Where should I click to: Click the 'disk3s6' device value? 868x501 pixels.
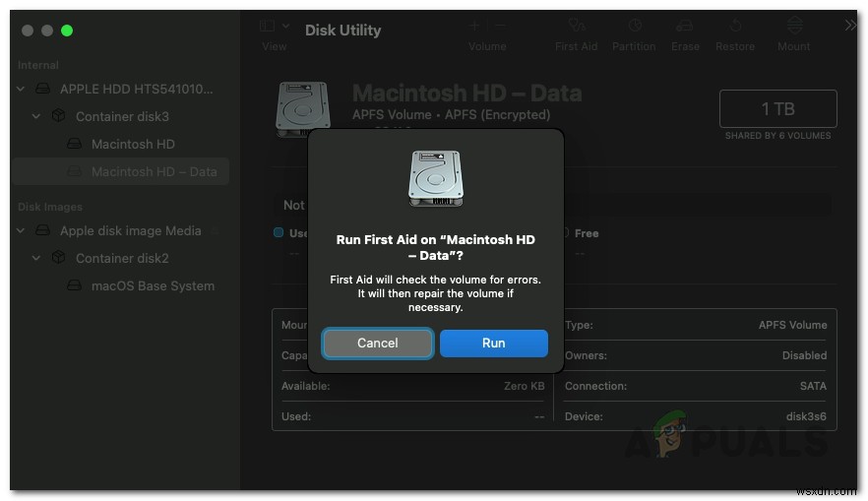pos(806,416)
